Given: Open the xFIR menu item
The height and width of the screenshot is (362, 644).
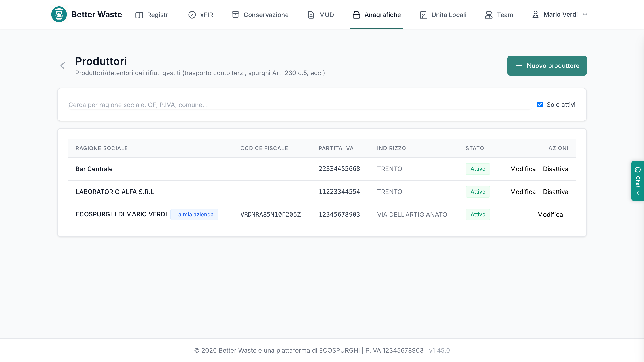Looking at the screenshot, I should pyautogui.click(x=201, y=15).
